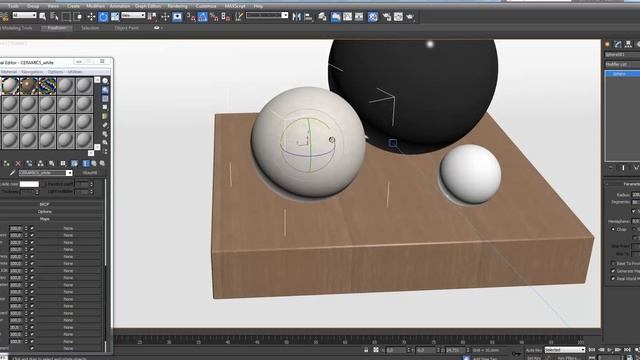Screen dimensions: 640x360
Task: Click the Pick Material eyedropper icon
Action: click(x=12, y=173)
